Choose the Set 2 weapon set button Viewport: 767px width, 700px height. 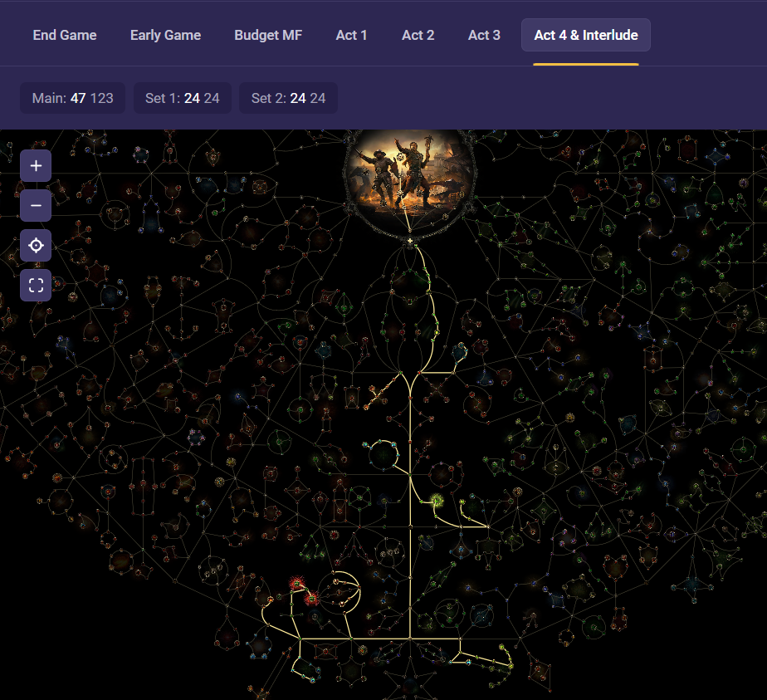click(x=288, y=98)
